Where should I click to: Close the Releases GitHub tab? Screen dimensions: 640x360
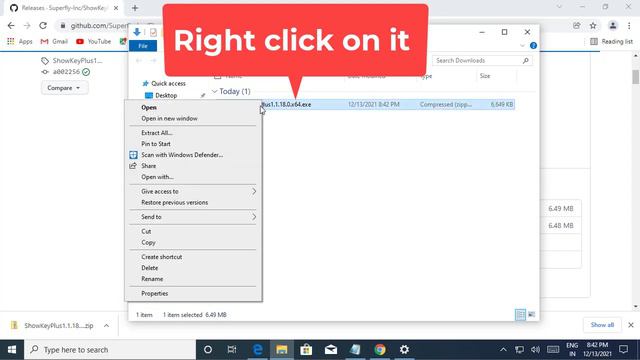pos(116,8)
